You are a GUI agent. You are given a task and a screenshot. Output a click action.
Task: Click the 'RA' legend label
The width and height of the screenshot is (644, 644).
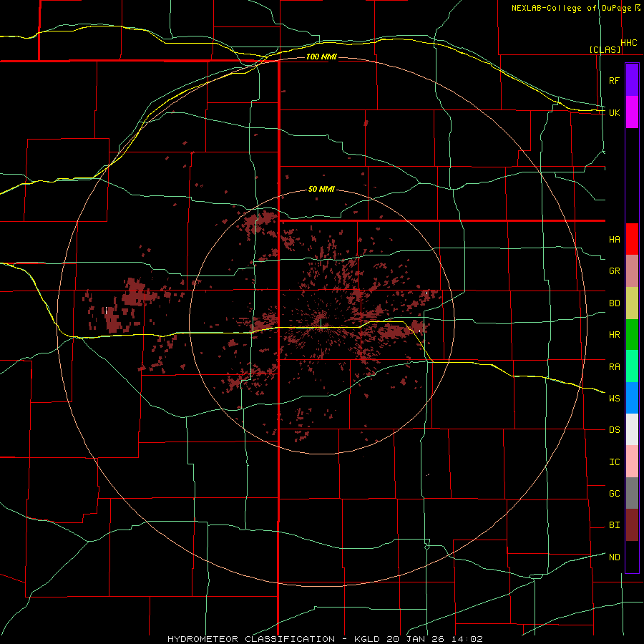pyautogui.click(x=614, y=367)
